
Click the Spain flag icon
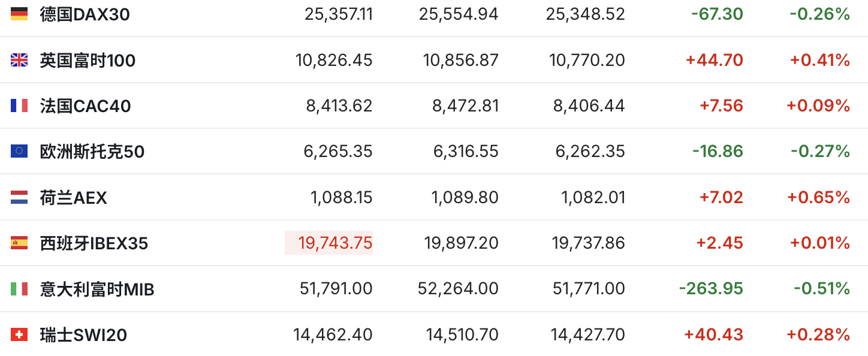[x=19, y=243]
